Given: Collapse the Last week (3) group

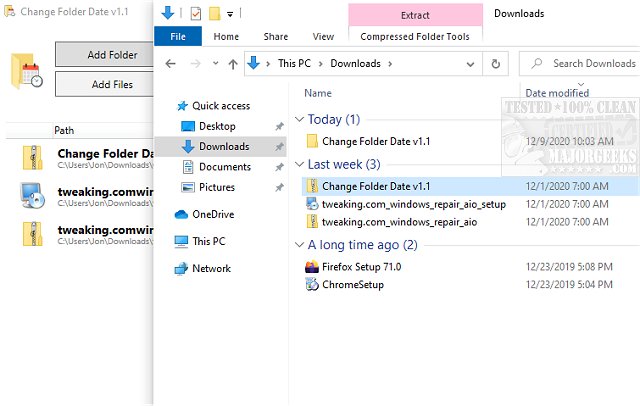Looking at the screenshot, I should pos(300,164).
